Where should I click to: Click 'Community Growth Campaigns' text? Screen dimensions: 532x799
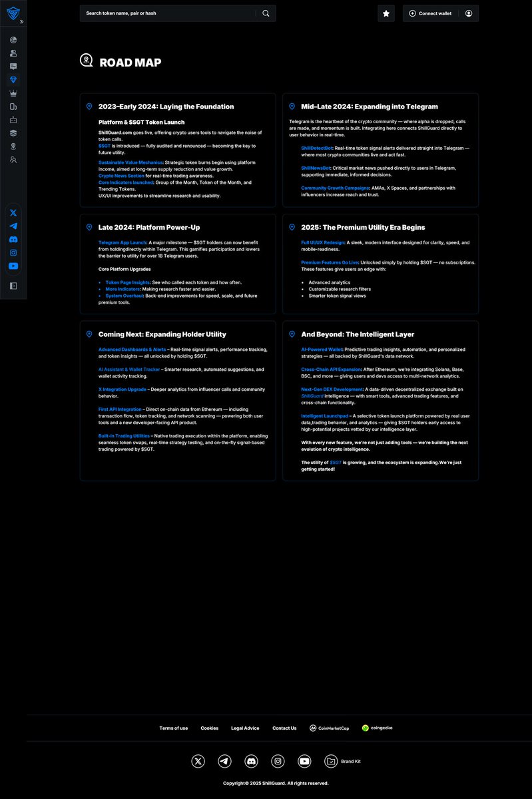click(335, 188)
